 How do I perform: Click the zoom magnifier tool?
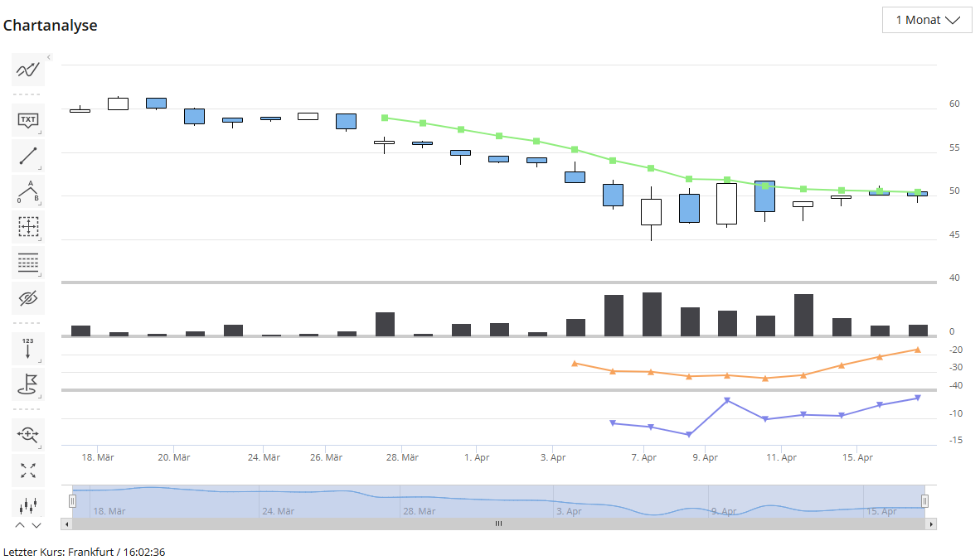28,434
